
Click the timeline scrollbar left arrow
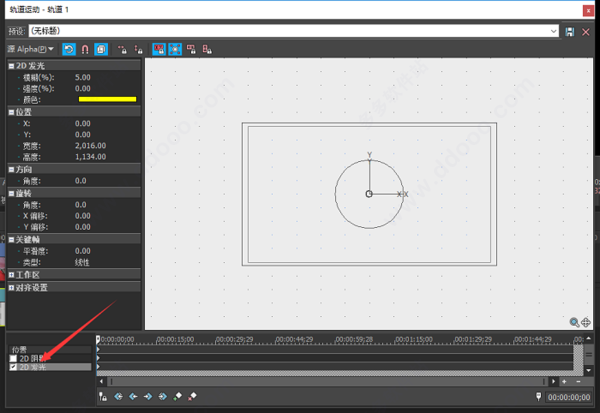click(x=101, y=382)
